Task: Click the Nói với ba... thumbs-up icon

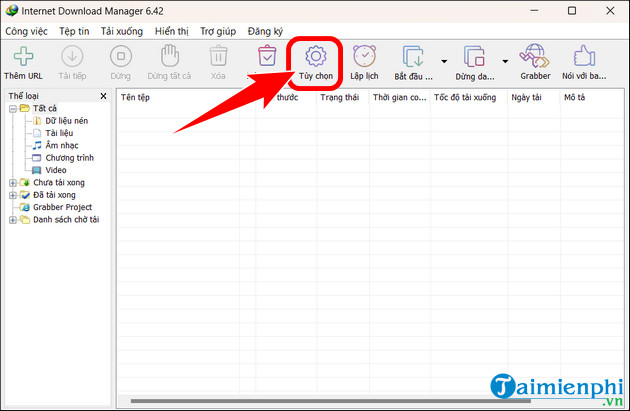Action: (584, 56)
